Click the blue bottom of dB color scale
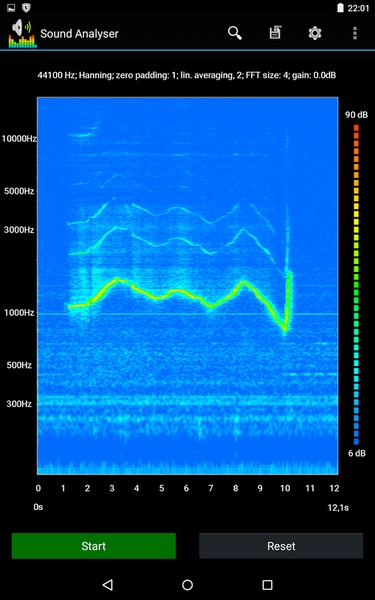Screen dimensions: 375x600 pyautogui.click(x=356, y=442)
